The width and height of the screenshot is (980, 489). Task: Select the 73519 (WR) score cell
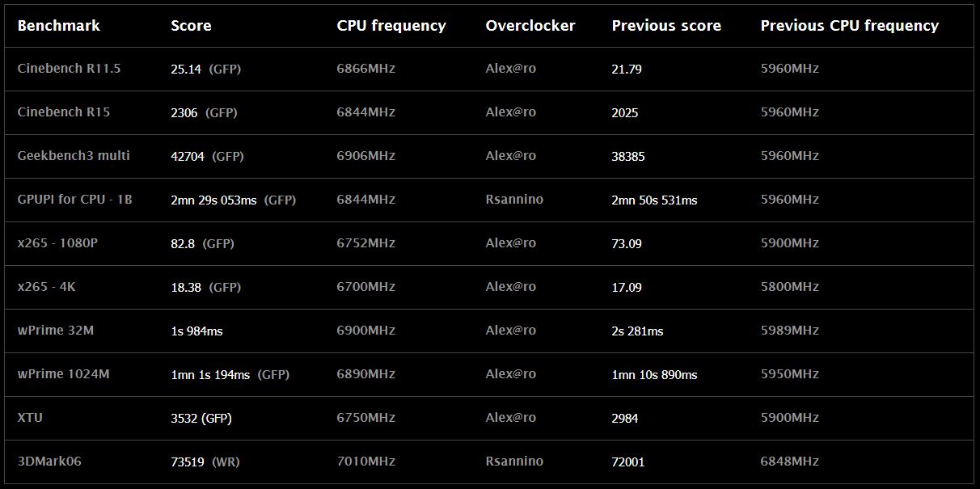(205, 462)
